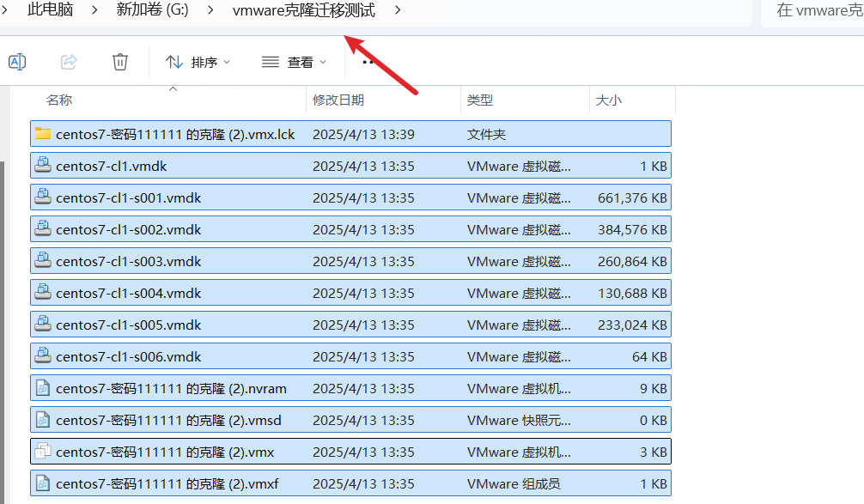Click 此电脑 in the address breadcrumb
864x504 pixels.
[50, 9]
